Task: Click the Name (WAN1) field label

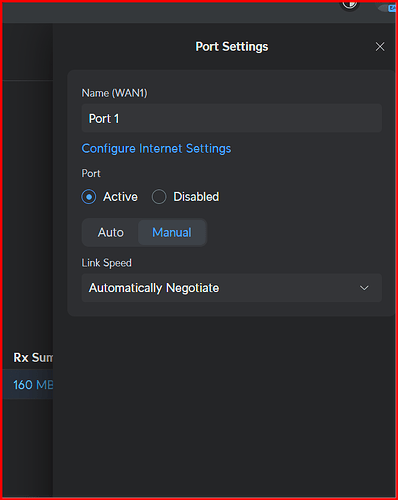Action: point(114,93)
